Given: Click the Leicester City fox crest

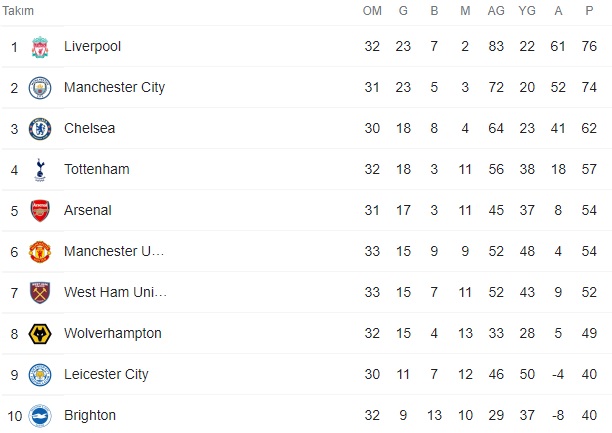Looking at the screenshot, I should tap(39, 375).
